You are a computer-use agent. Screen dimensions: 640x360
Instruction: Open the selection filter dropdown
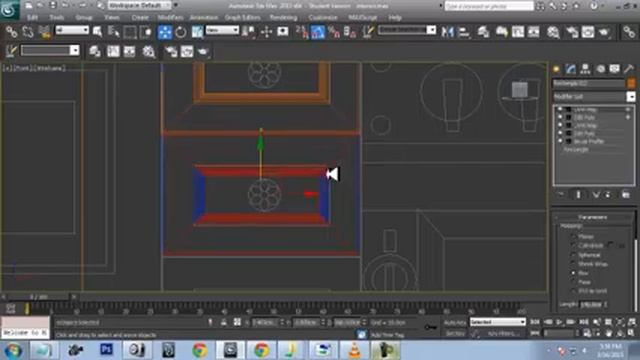click(x=72, y=30)
